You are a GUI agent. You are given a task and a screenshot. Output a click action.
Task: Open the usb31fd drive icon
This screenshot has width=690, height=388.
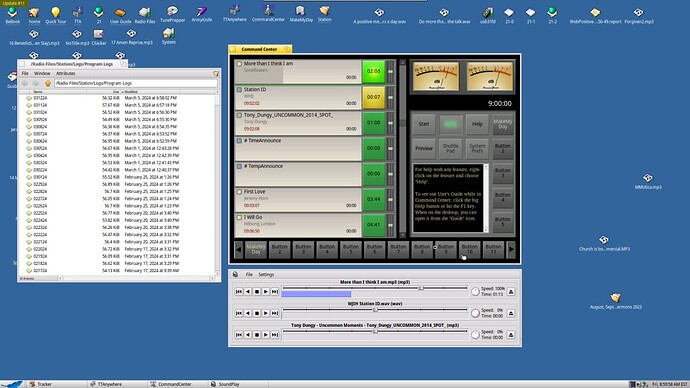488,15
